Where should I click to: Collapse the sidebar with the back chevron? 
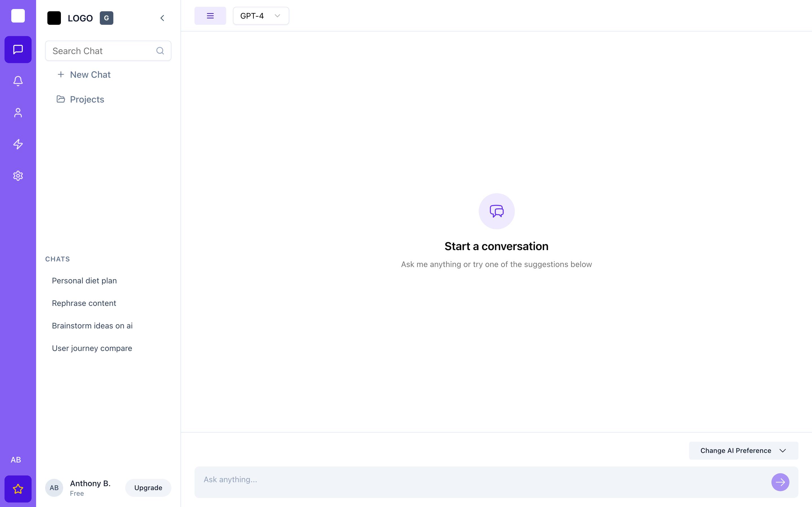click(x=162, y=18)
